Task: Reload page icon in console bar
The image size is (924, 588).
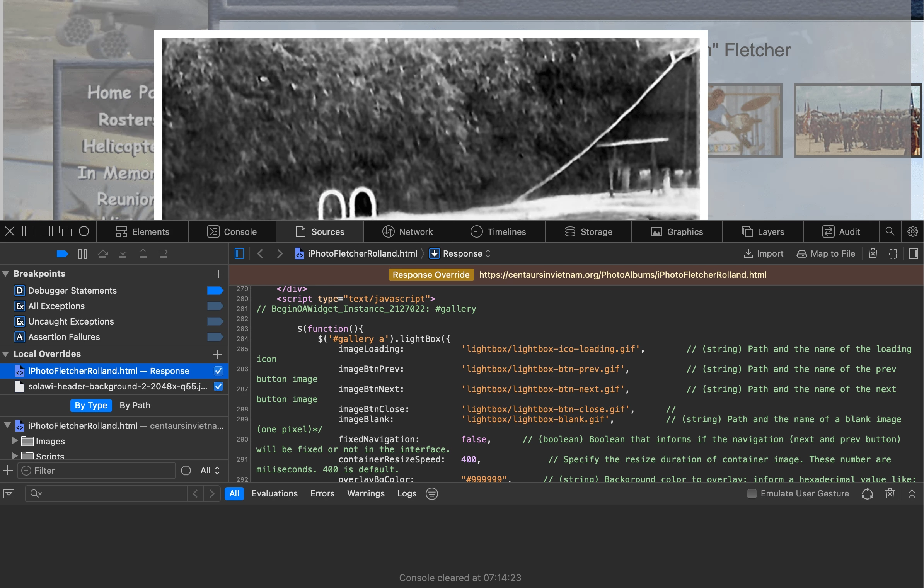Action: 867,493
